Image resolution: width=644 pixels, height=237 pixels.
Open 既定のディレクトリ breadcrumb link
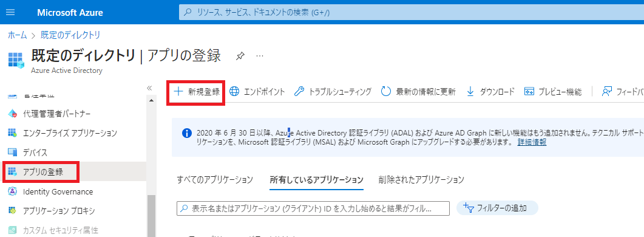pyautogui.click(x=70, y=35)
